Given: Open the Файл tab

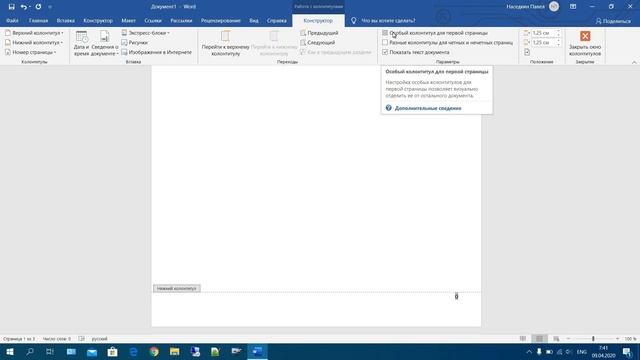Looking at the screenshot, I should (x=12, y=20).
